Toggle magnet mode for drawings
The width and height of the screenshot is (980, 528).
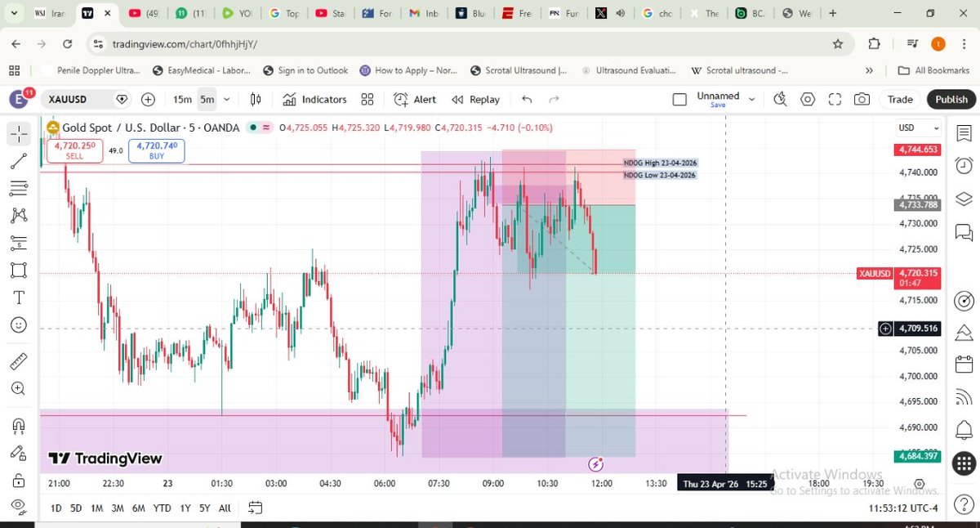(19, 425)
